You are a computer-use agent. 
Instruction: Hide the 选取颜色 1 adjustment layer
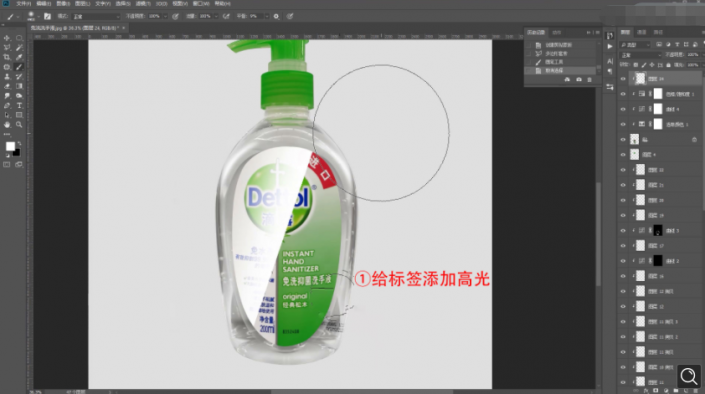point(623,124)
